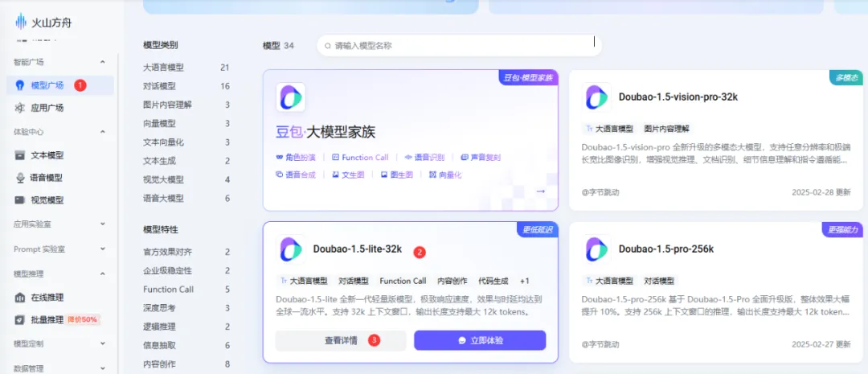Open the Doubao-1.5-vision-pro-32k title
Screen dimensions: 868x374
[678, 97]
